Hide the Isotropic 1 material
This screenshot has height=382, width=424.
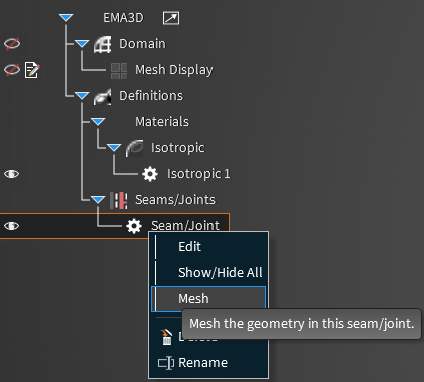point(12,174)
